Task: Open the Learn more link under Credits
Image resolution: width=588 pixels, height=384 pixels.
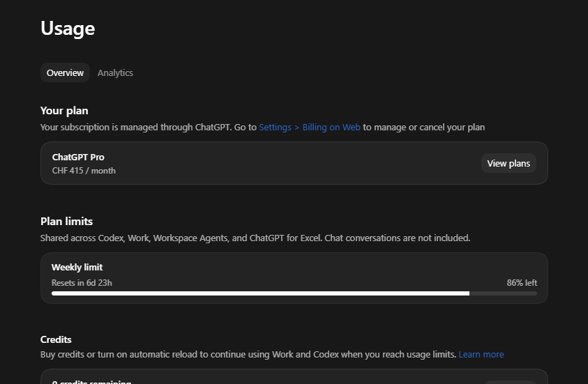Action: pyautogui.click(x=481, y=355)
